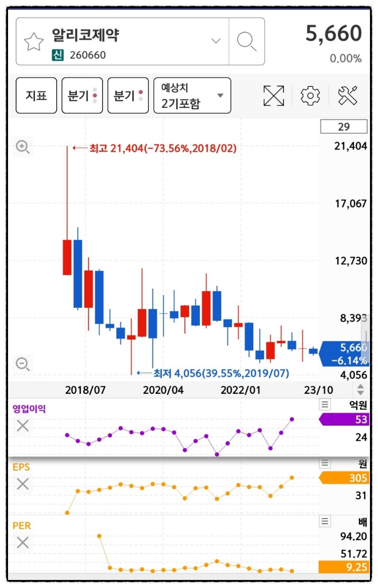Open the PER panel menu icon
Viewport: 378px width, 588px height.
coord(325,521)
